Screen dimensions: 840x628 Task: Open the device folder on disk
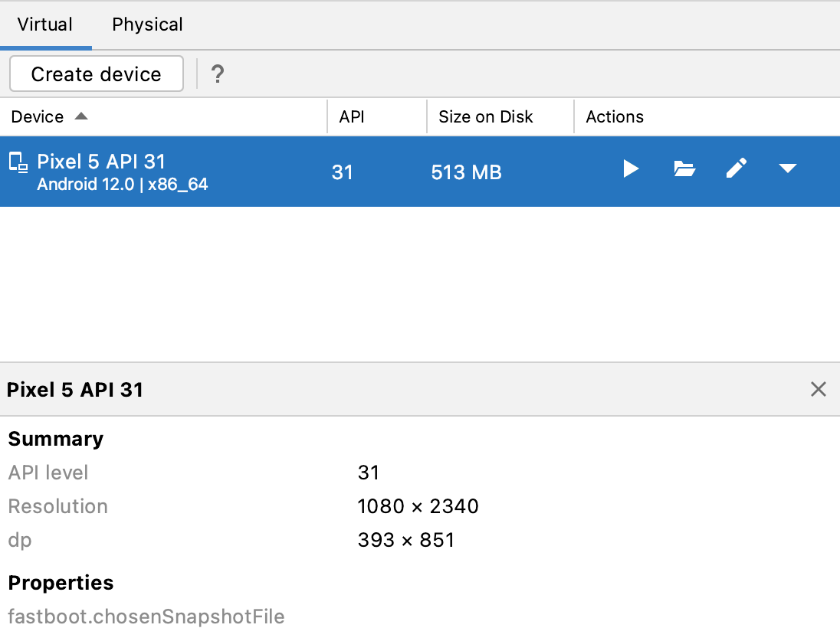point(684,168)
